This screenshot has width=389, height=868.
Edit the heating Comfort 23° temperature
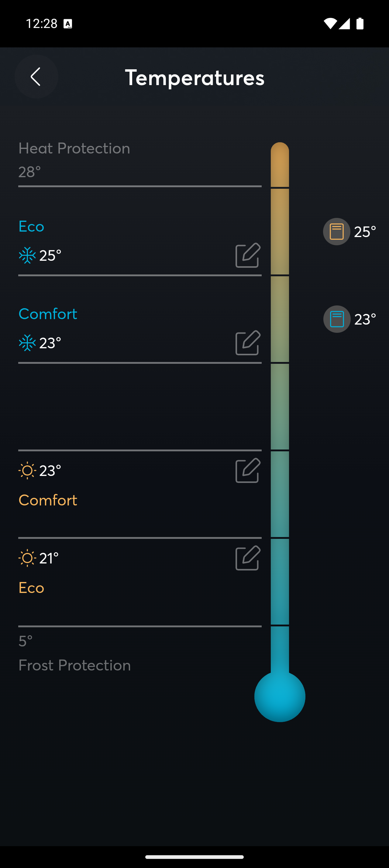248,470
